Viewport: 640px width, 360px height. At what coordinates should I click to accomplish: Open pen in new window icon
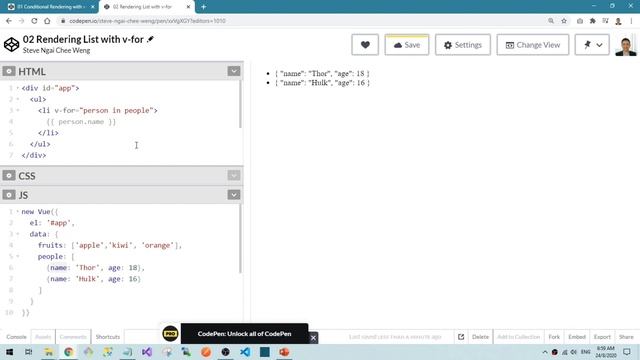coord(461,337)
